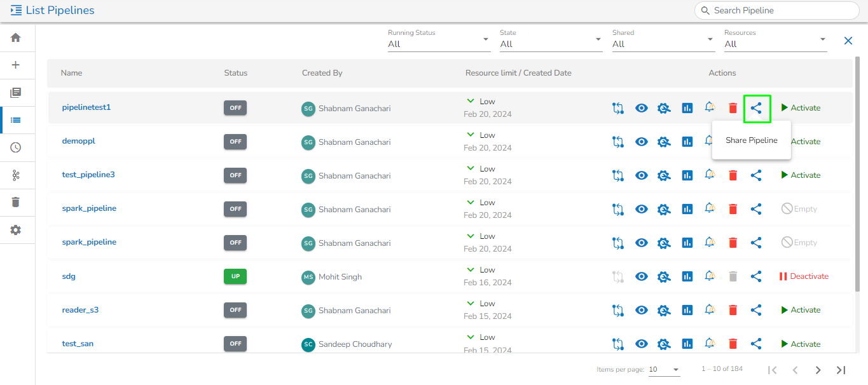Select Share Pipeline tooltip option

pos(751,140)
